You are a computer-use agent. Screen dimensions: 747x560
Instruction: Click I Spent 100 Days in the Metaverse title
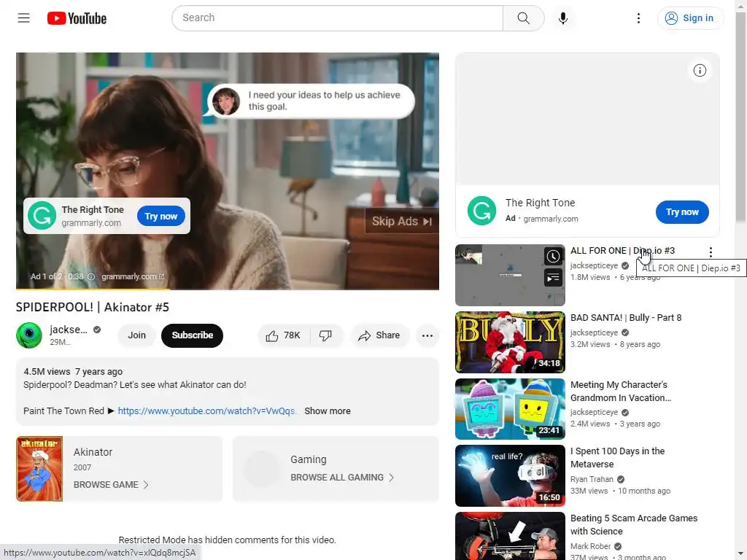pos(617,458)
